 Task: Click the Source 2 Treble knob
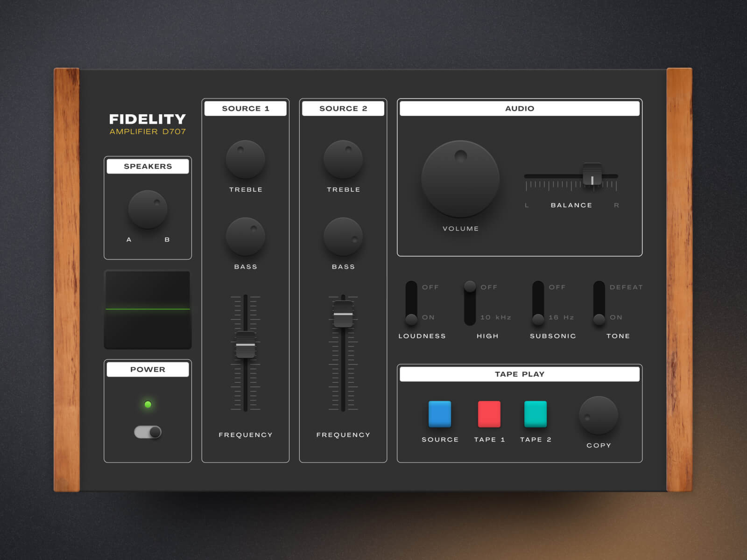(343, 160)
